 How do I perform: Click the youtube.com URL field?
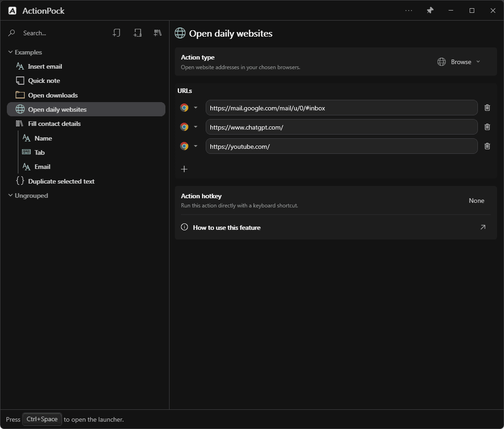[x=341, y=146]
